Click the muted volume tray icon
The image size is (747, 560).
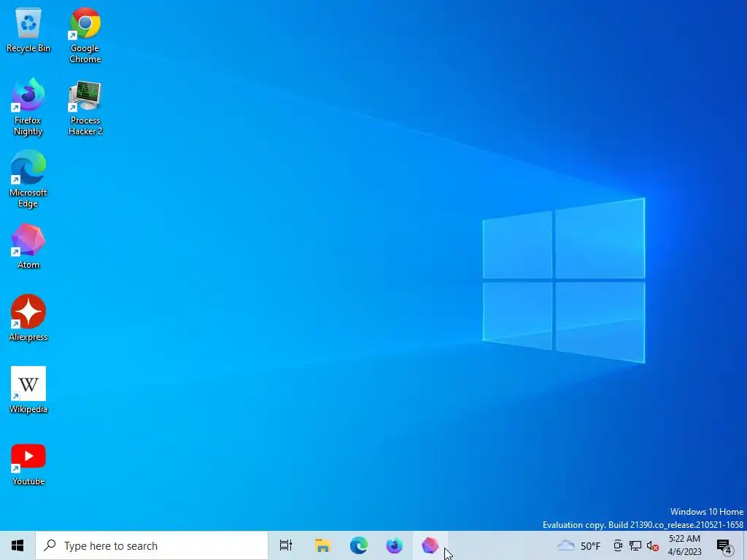(653, 546)
